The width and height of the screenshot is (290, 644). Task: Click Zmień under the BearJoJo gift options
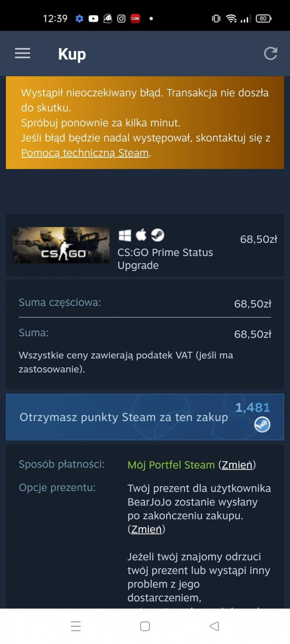point(147,529)
